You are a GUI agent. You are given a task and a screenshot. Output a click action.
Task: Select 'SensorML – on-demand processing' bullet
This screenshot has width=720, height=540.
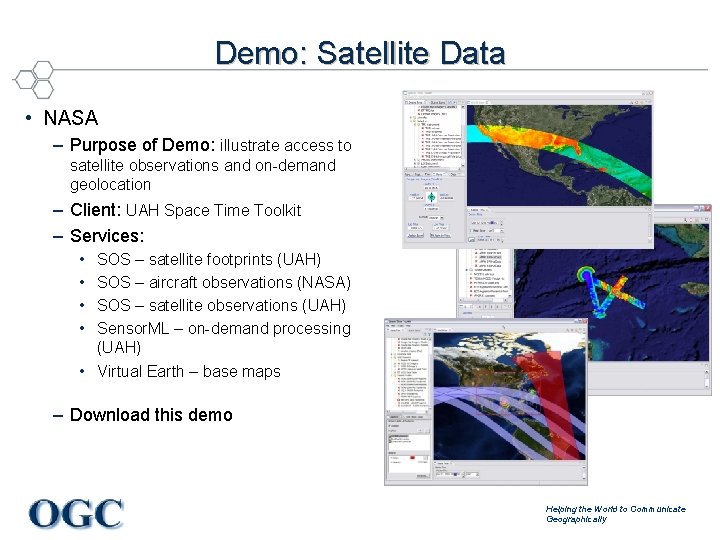click(224, 338)
